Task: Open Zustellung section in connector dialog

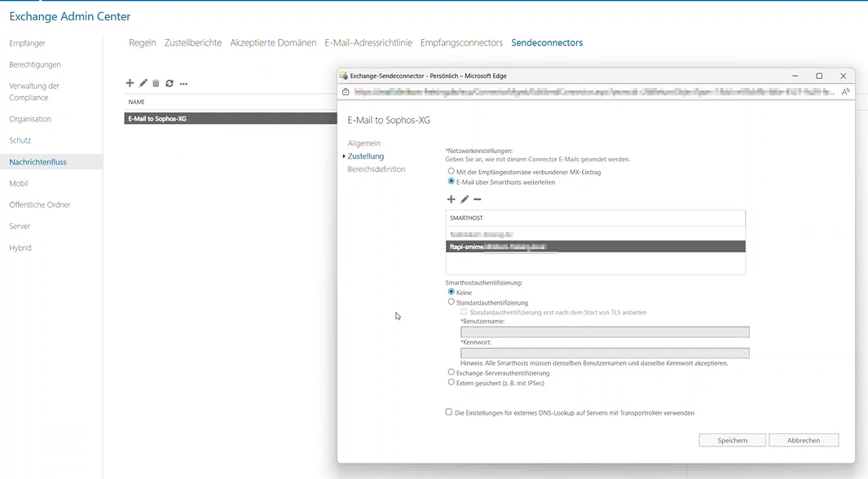Action: pyautogui.click(x=365, y=156)
